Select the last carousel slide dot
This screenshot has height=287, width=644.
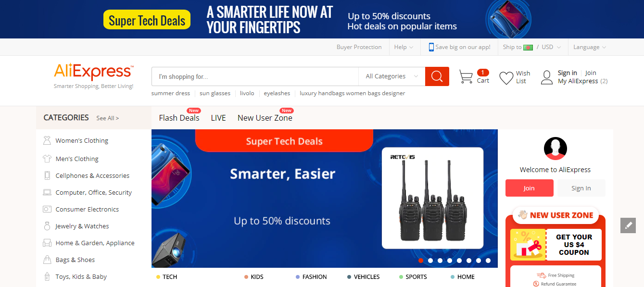pos(488,261)
